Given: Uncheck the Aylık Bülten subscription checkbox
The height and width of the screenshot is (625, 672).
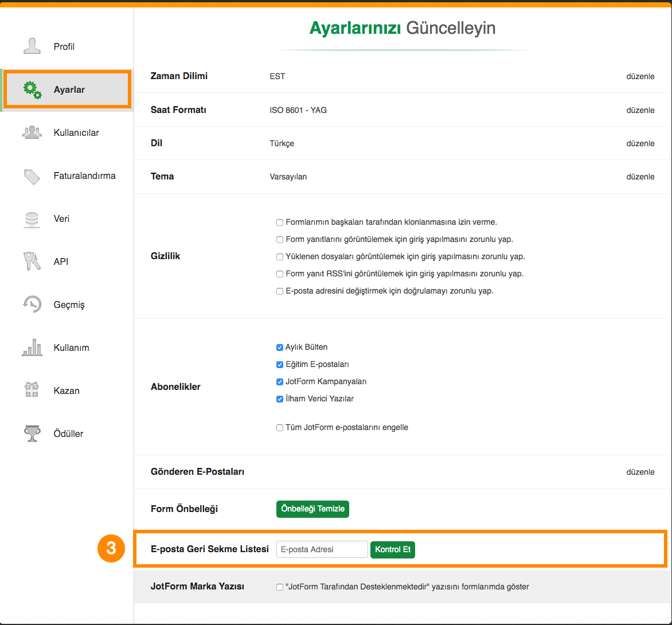Looking at the screenshot, I should coord(280,347).
